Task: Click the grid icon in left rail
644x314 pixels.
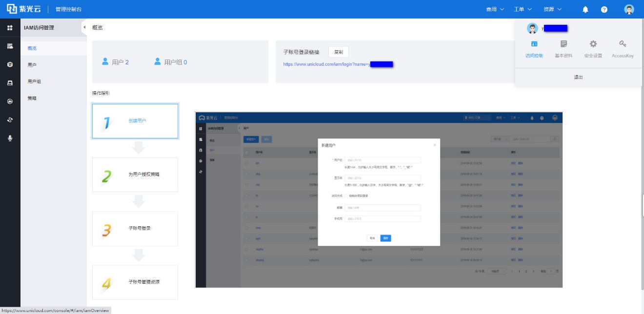Action: [10, 28]
